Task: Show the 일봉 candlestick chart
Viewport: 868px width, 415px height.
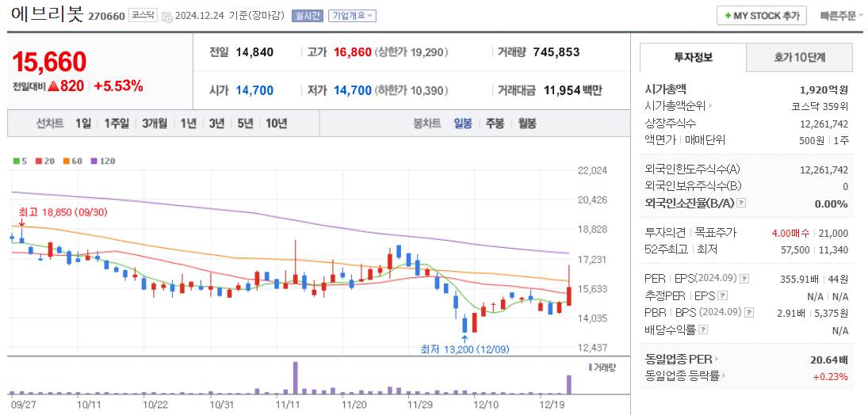Action: (x=463, y=124)
